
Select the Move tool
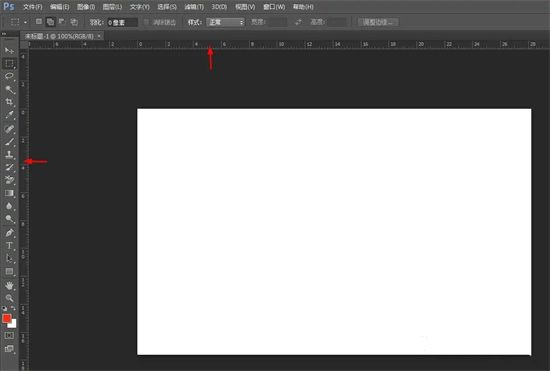[9, 51]
